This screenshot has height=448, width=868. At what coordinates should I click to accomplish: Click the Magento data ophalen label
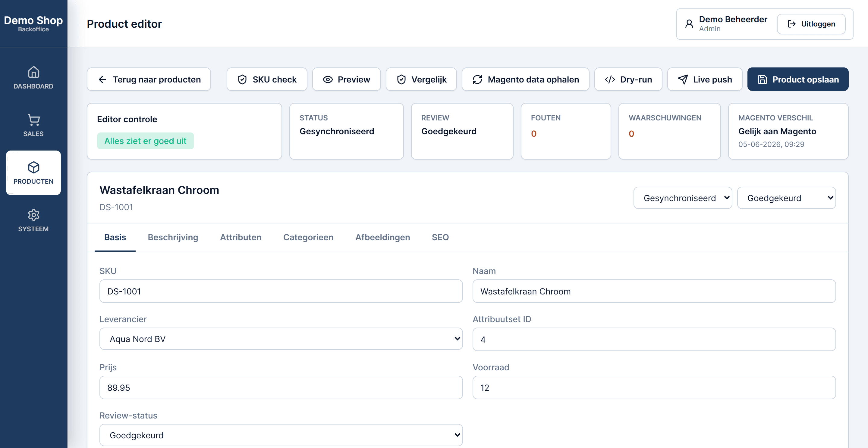point(533,79)
